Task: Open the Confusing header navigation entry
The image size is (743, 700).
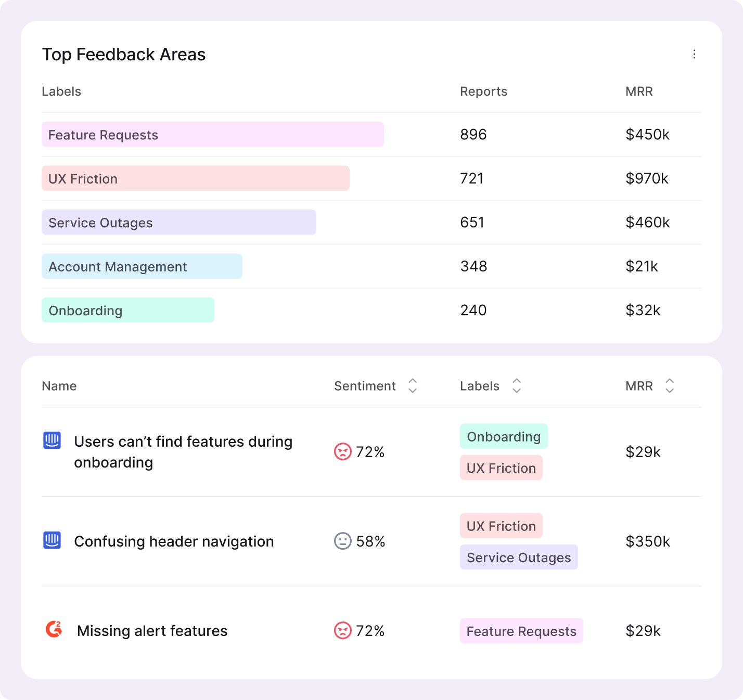Action: [x=174, y=541]
